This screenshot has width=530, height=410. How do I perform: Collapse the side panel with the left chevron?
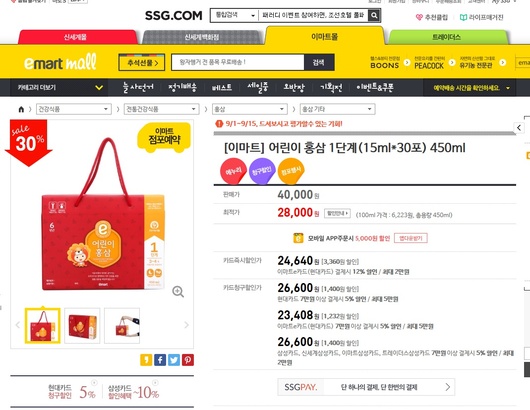519,128
